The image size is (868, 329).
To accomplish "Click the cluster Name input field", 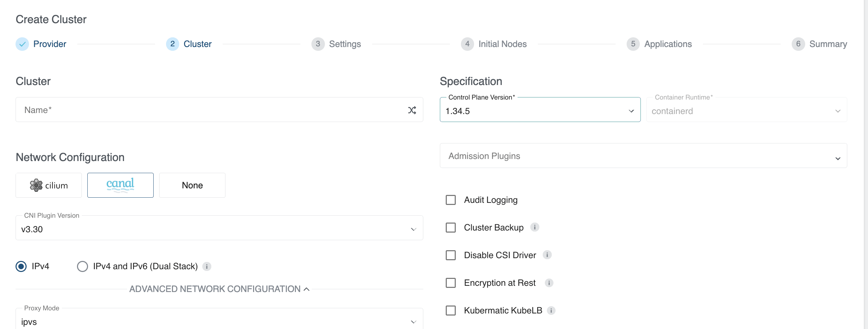I will [211, 110].
